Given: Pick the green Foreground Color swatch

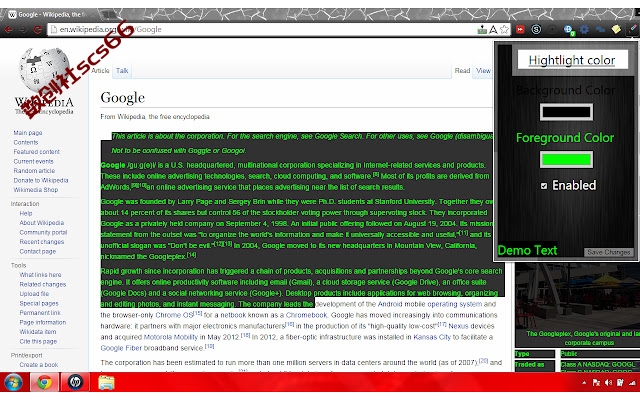Looking at the screenshot, I should (566, 160).
